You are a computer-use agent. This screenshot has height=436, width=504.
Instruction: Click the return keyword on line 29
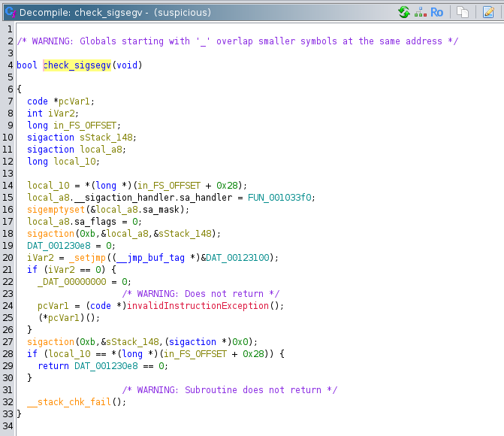pos(53,366)
